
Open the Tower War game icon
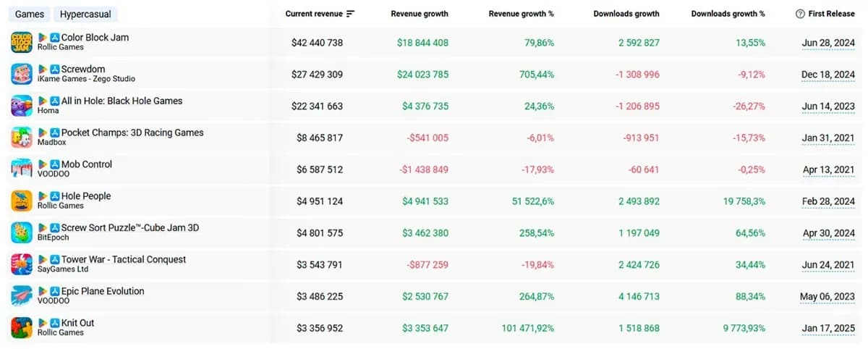22,264
